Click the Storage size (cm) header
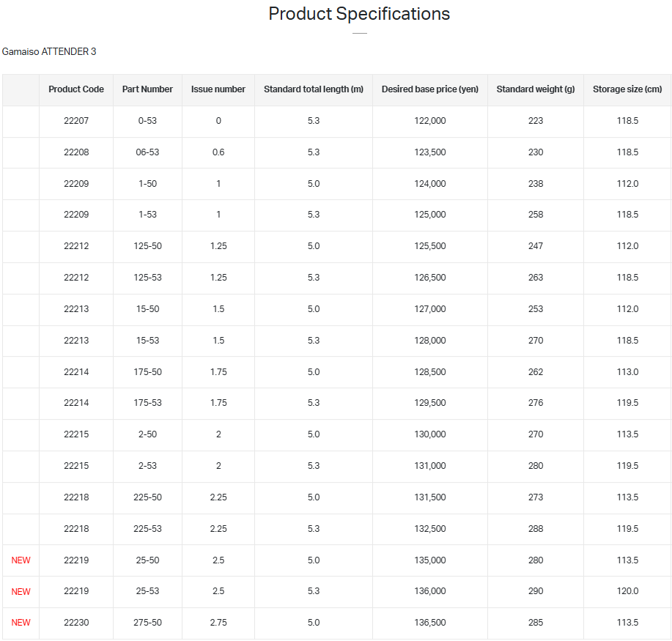This screenshot has width=672, height=641. [x=627, y=89]
